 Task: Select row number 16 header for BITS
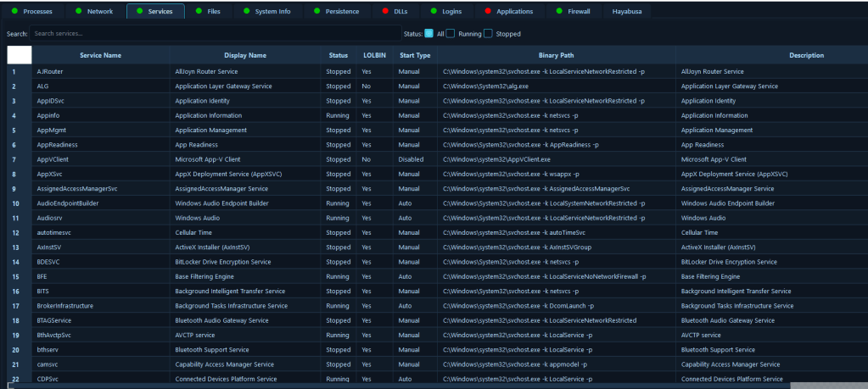[15, 291]
